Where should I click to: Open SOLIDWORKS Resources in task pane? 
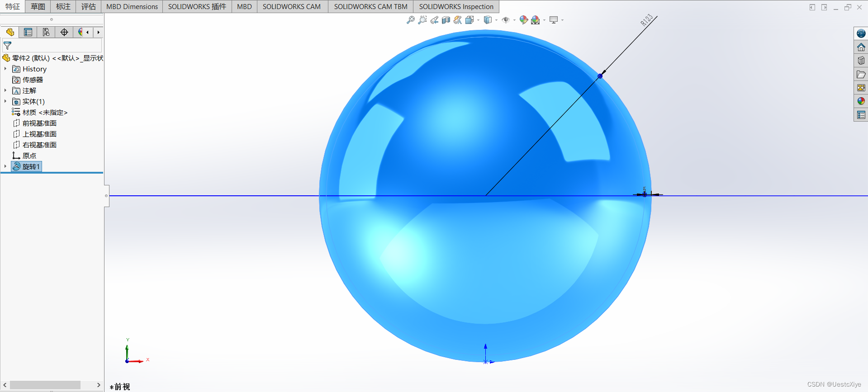coord(861,33)
